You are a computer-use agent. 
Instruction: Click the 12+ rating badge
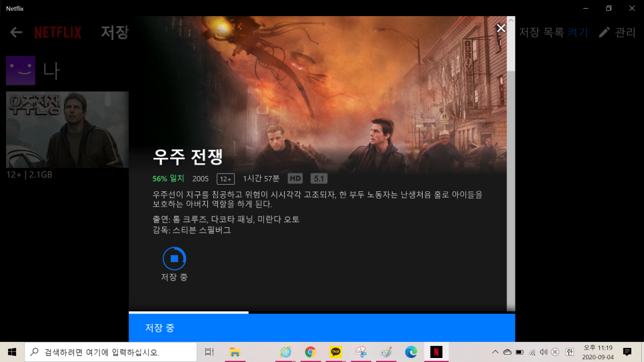click(225, 179)
